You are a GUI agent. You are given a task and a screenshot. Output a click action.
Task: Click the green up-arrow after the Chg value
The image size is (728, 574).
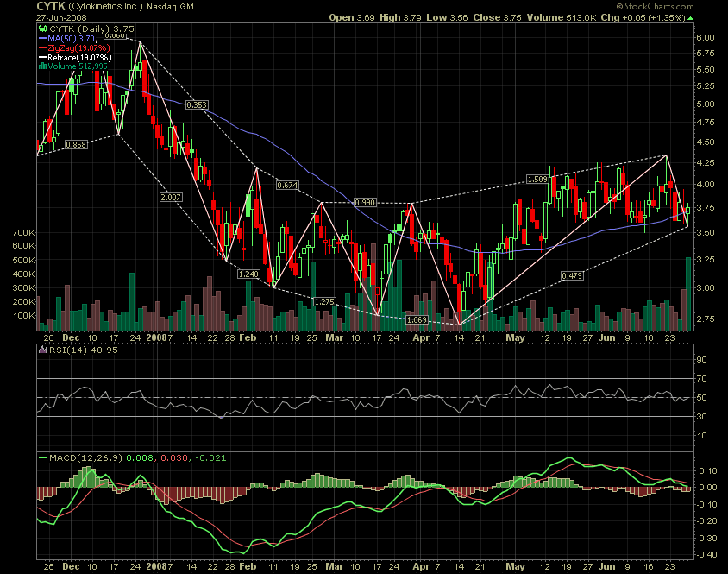coord(690,18)
